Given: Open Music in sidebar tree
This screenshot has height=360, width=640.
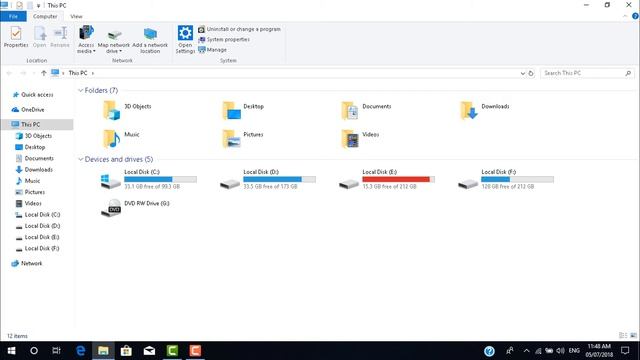Looking at the screenshot, I should [32, 181].
